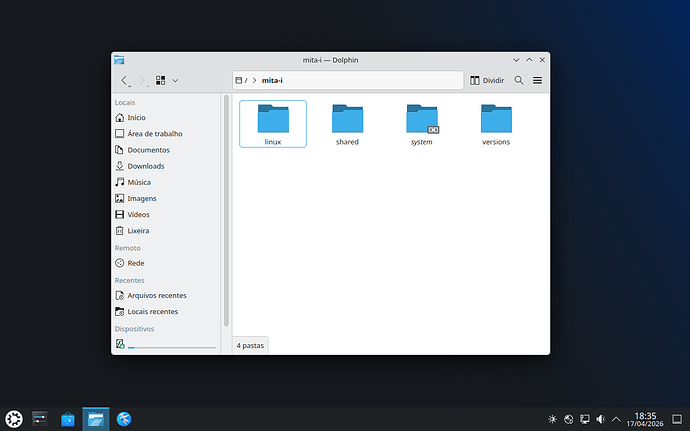Viewport: 690px width, 431px height.
Task: Click the device entry with capacity bar
Action: coord(167,344)
